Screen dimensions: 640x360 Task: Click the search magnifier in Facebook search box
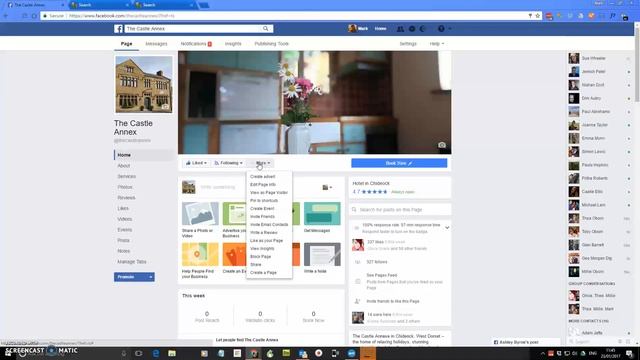[x=266, y=29]
